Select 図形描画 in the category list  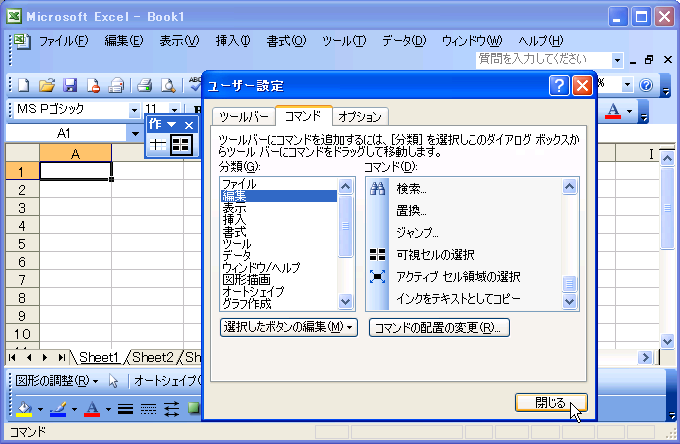(x=278, y=280)
